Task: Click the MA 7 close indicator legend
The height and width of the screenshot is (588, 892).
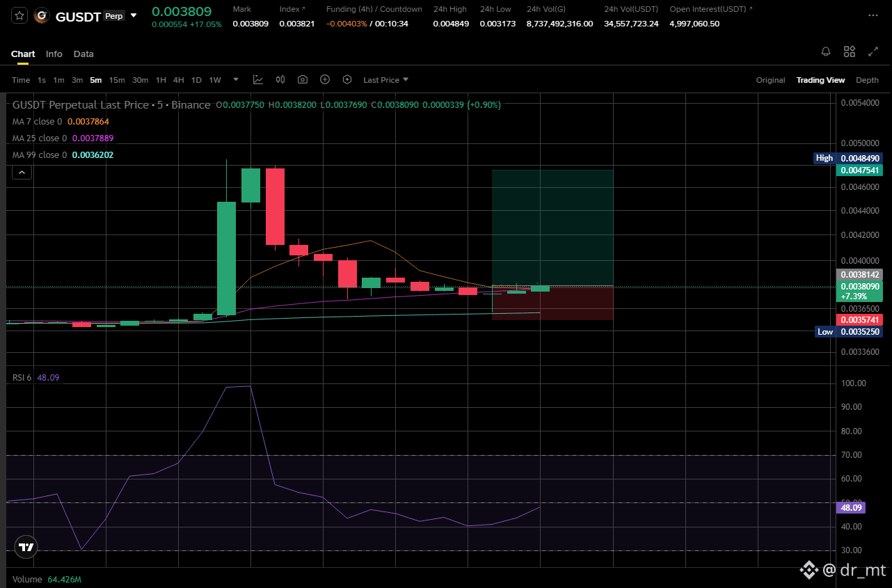Action: click(x=61, y=121)
